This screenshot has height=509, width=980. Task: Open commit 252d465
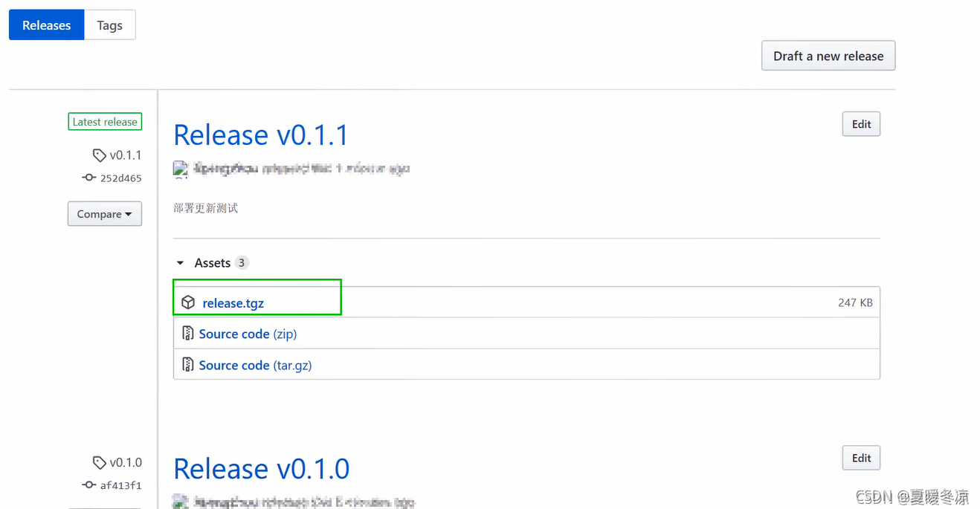pos(120,178)
